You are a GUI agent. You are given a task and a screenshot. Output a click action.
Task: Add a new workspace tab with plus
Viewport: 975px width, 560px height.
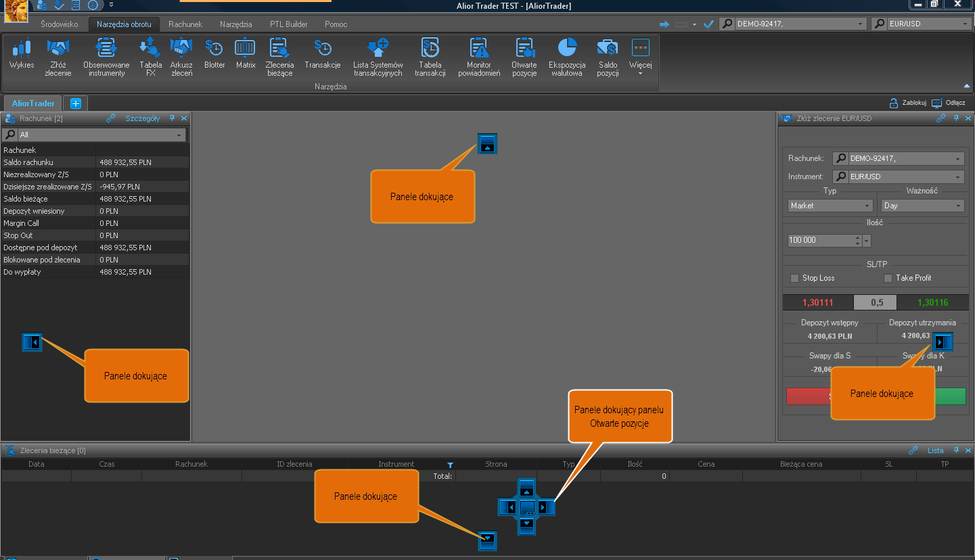click(75, 103)
